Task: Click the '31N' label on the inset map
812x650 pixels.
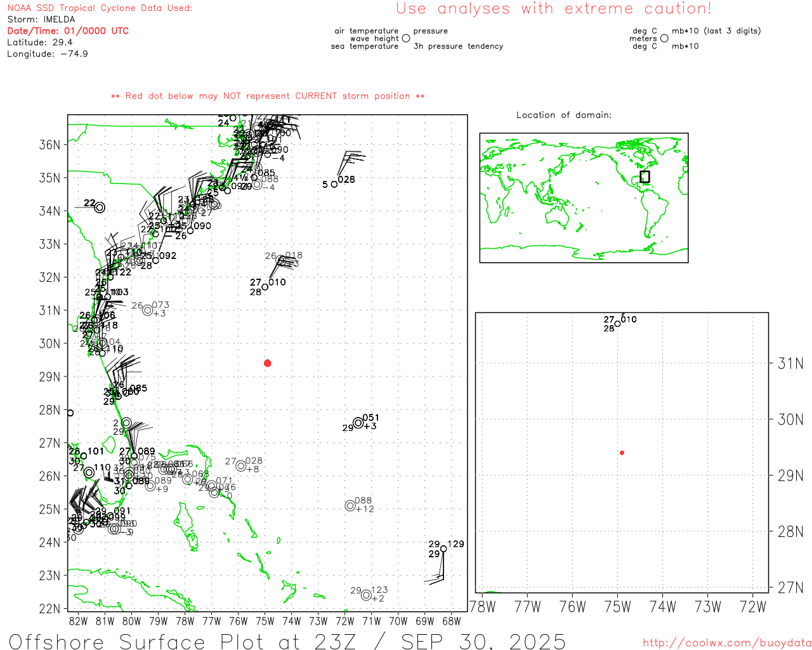Action: point(790,363)
